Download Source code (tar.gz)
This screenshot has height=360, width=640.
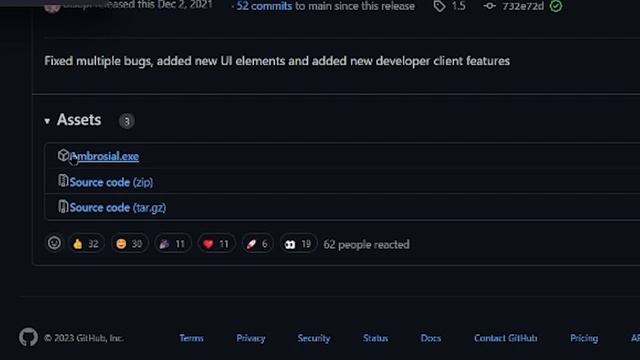click(x=118, y=207)
